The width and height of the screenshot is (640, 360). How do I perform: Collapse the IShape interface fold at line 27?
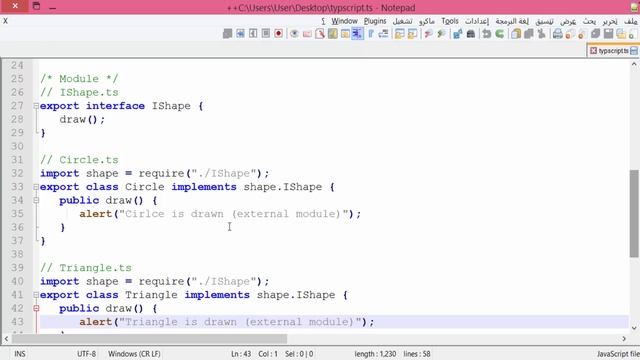[x=36, y=106]
